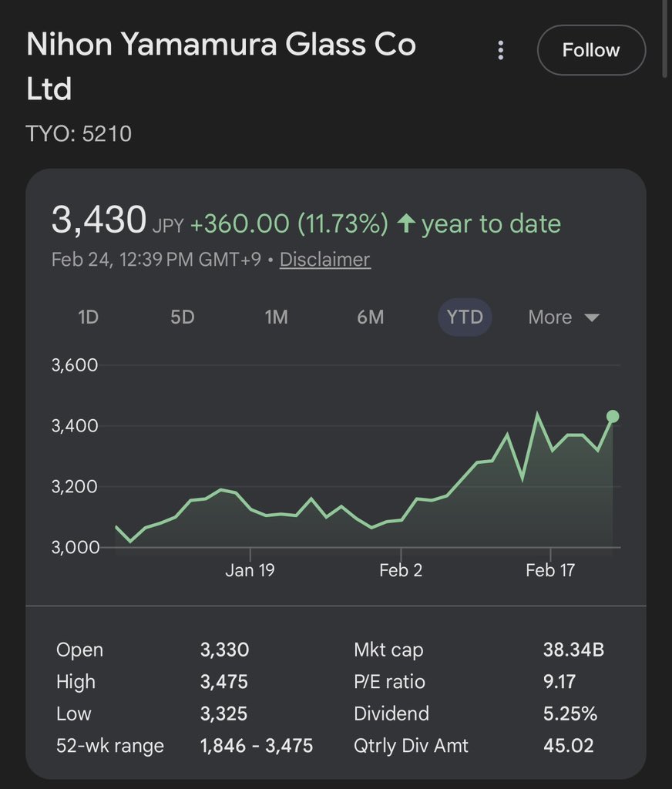The height and width of the screenshot is (789, 672).
Task: Click the Open value 3,330
Action: [224, 650]
